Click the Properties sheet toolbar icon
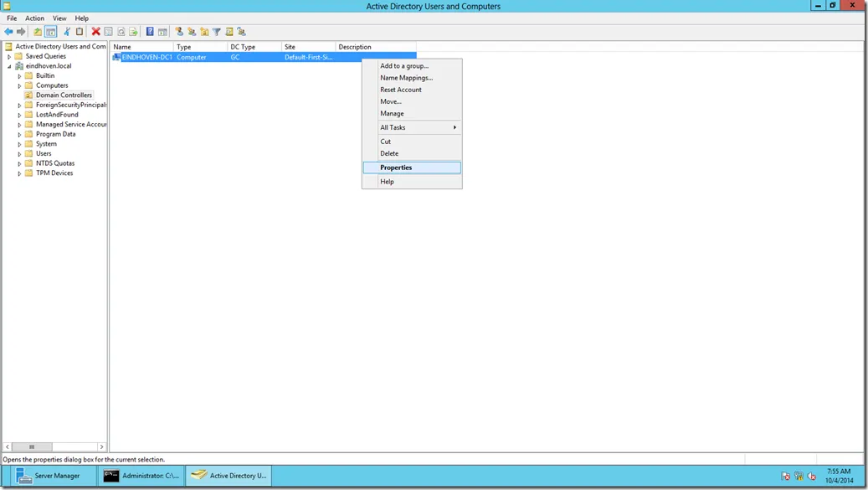868x490 pixels. coord(109,32)
